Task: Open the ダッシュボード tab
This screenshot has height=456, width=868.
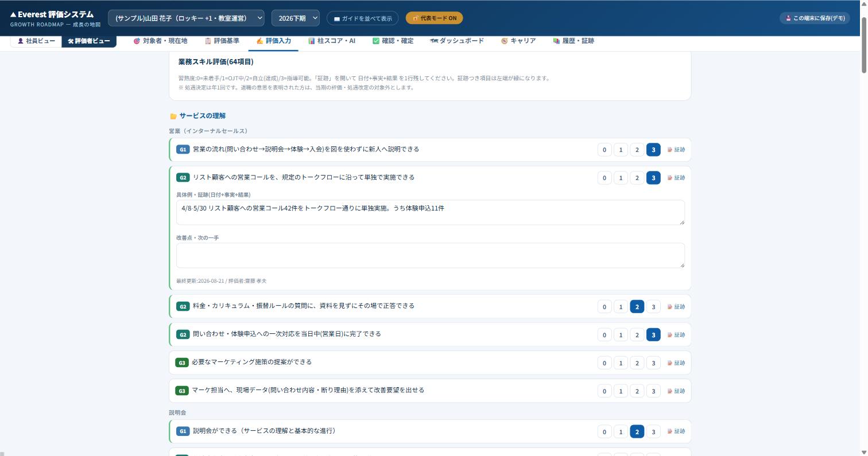Action: (x=457, y=41)
